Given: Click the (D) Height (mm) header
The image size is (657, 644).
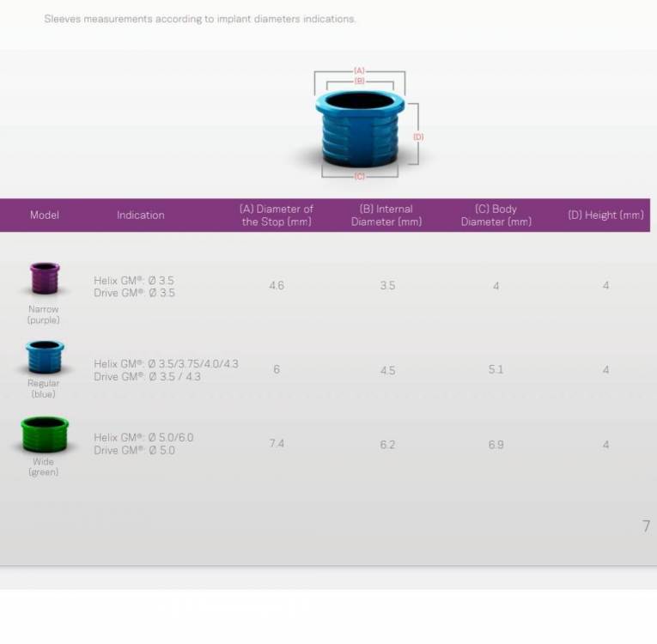Looking at the screenshot, I should click(x=605, y=215).
